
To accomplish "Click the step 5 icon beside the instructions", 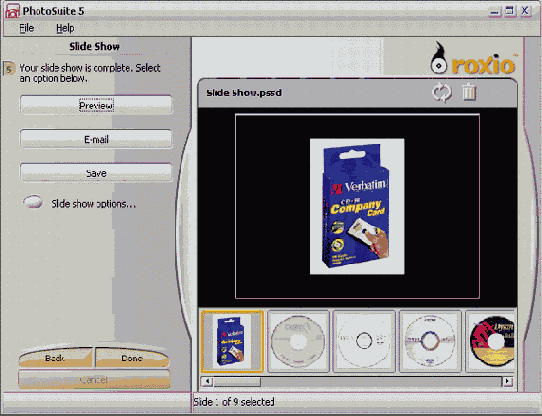I will pos(9,68).
